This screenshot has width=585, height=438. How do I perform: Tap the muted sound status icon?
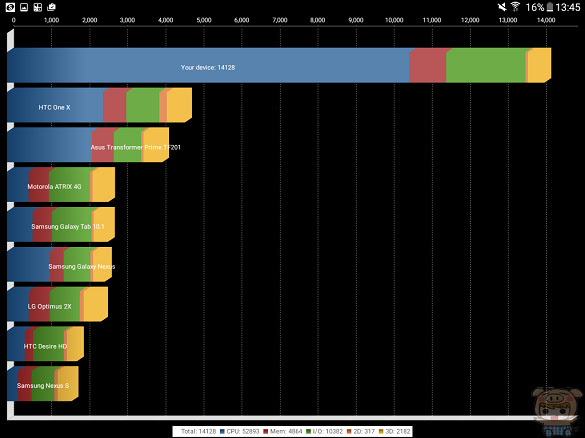[502, 7]
